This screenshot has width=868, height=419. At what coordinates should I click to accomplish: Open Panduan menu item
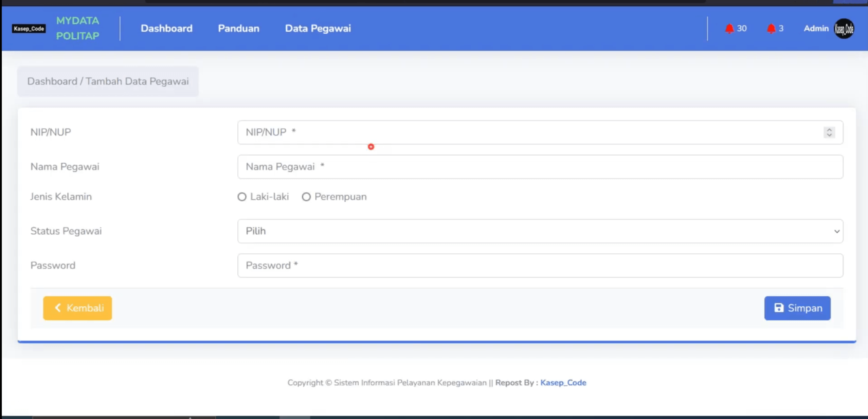click(238, 29)
